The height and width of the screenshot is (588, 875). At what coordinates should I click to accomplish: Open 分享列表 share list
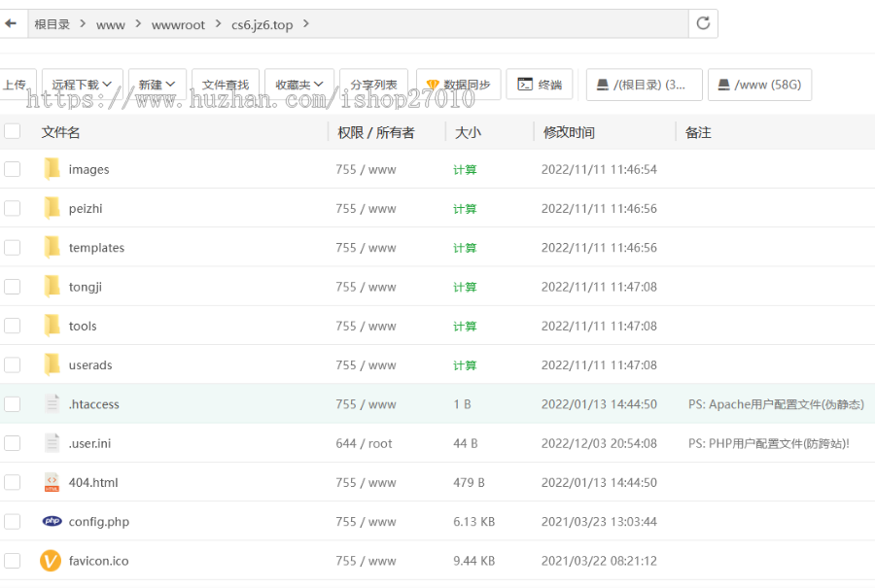pos(373,85)
